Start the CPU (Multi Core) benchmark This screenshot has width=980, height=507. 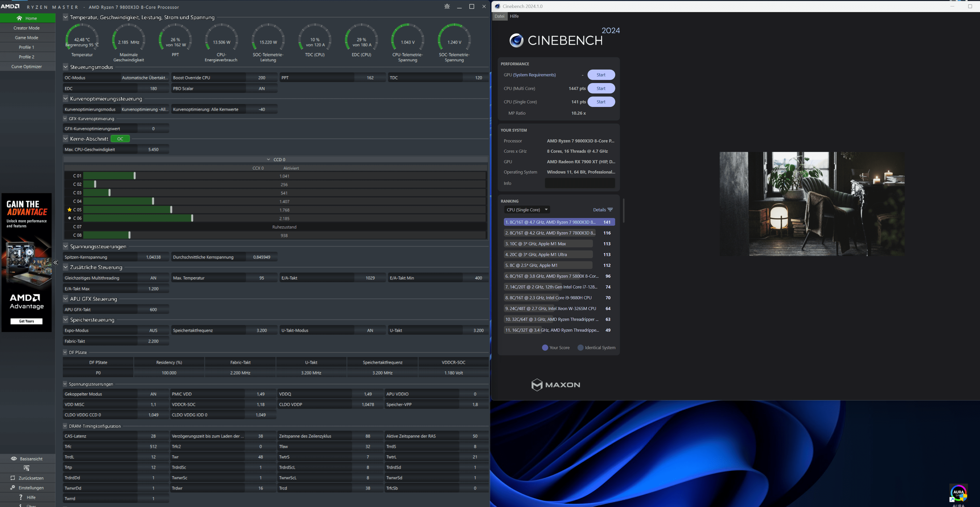[x=601, y=88]
